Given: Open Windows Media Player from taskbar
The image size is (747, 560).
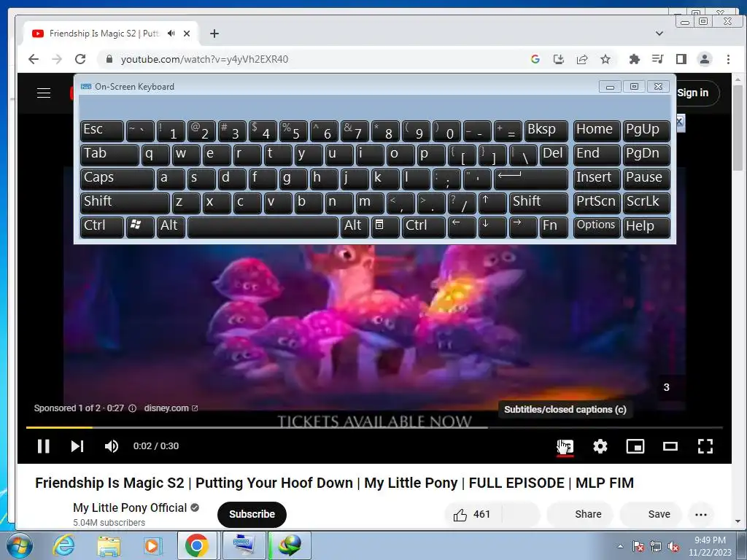Looking at the screenshot, I should [152, 545].
